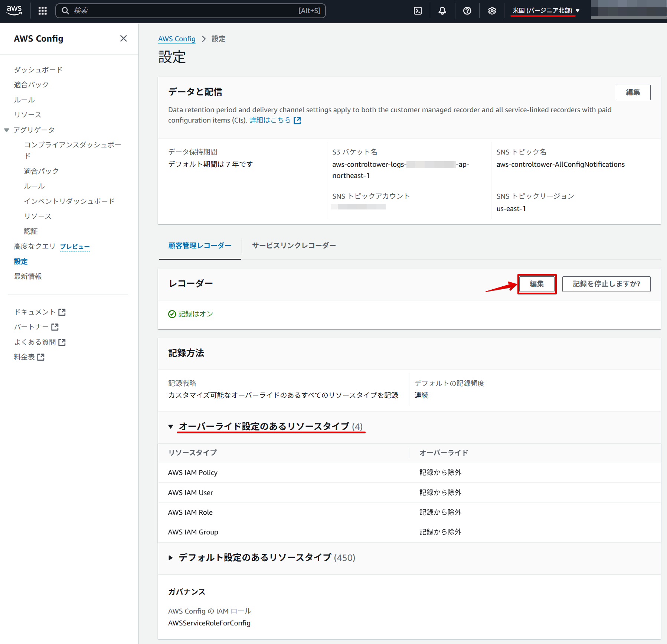Click the external link icon next to よくある質問
The height and width of the screenshot is (644, 667).
[62, 342]
